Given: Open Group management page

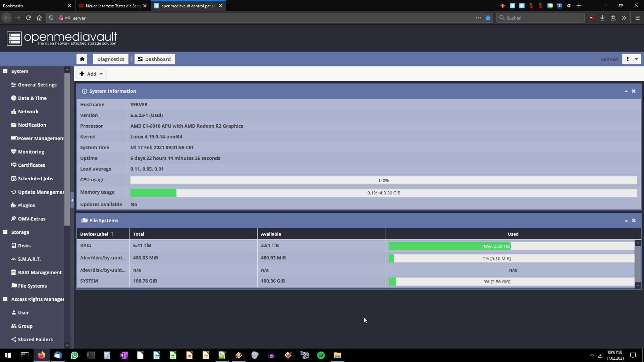Looking at the screenshot, I should click(22, 326).
